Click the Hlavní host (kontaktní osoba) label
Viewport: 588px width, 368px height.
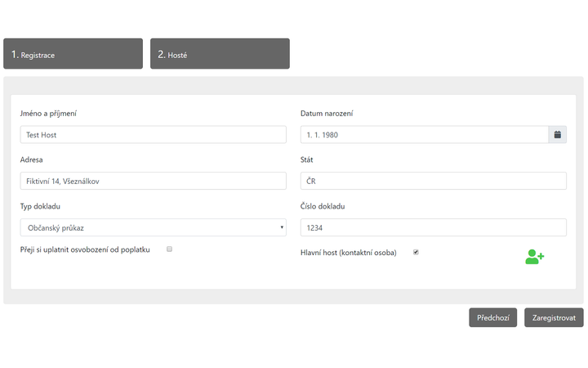349,253
